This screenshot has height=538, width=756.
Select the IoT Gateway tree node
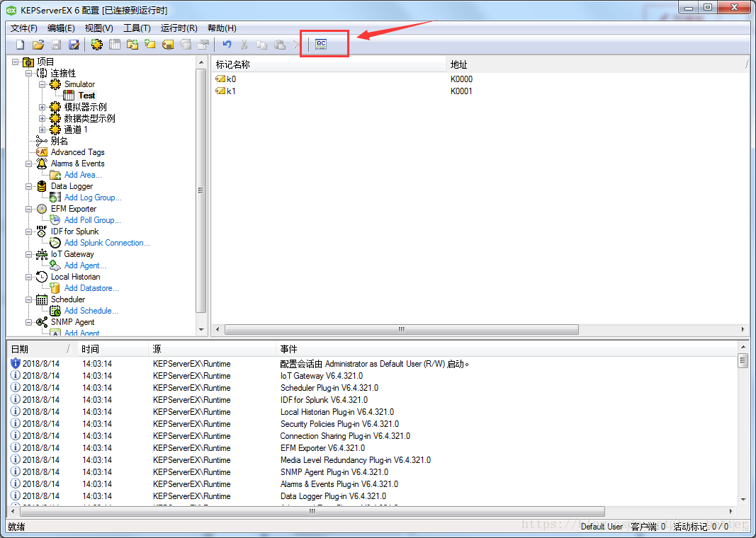[72, 254]
